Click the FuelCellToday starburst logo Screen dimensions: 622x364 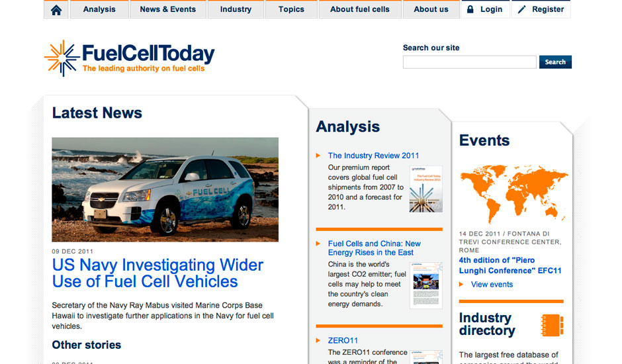(x=62, y=58)
